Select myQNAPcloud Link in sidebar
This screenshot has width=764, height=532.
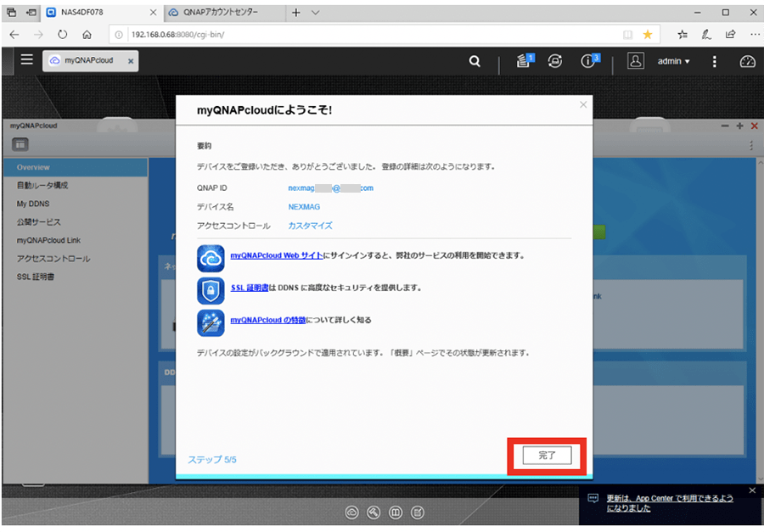point(76,240)
